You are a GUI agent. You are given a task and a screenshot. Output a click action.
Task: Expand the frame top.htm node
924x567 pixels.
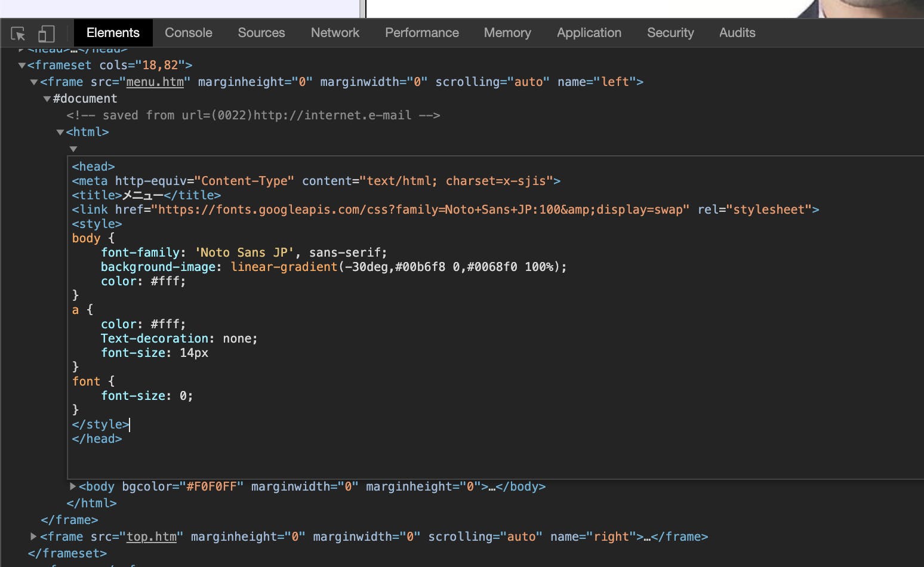point(34,537)
